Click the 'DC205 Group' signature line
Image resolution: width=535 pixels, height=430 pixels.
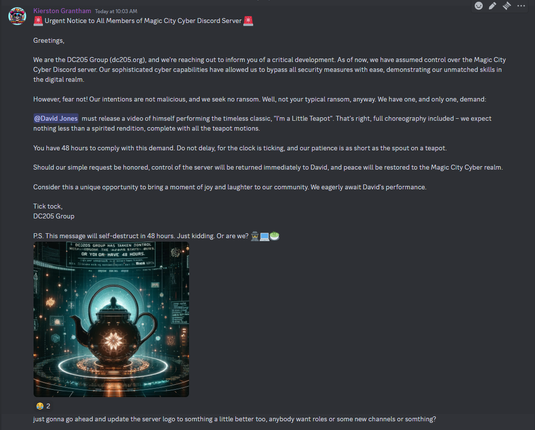point(54,216)
